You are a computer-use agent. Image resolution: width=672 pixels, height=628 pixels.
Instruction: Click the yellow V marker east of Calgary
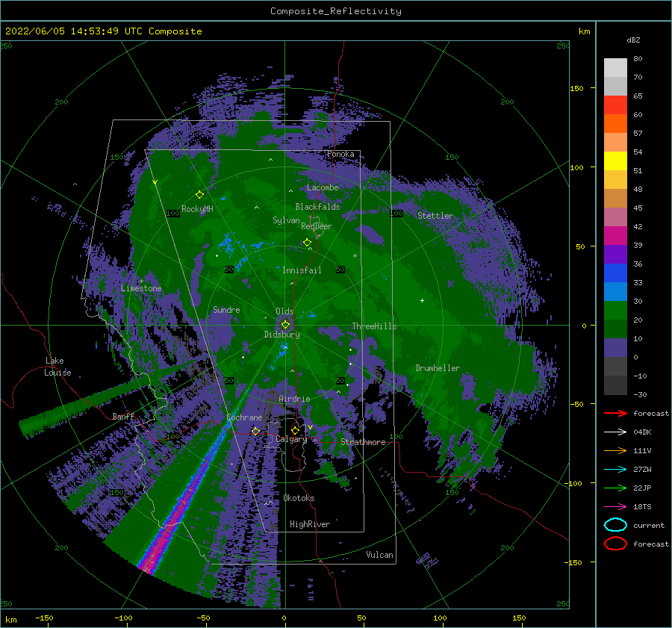click(x=310, y=426)
